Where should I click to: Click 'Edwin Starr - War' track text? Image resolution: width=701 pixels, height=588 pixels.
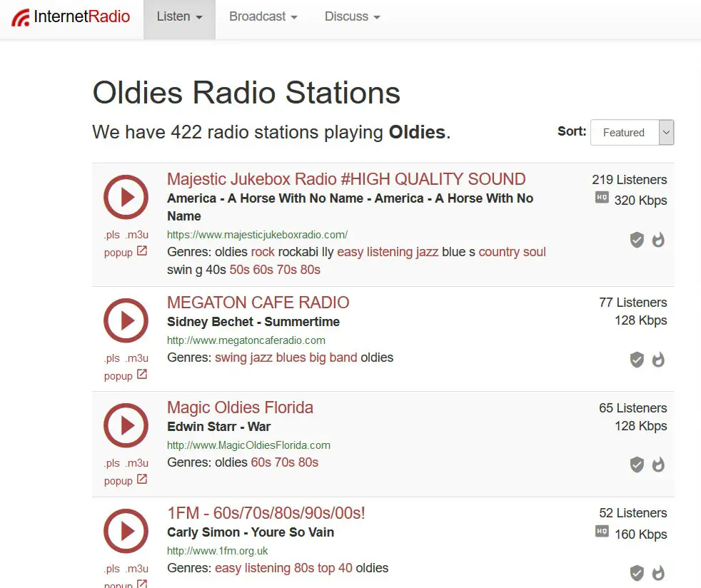pos(219,427)
